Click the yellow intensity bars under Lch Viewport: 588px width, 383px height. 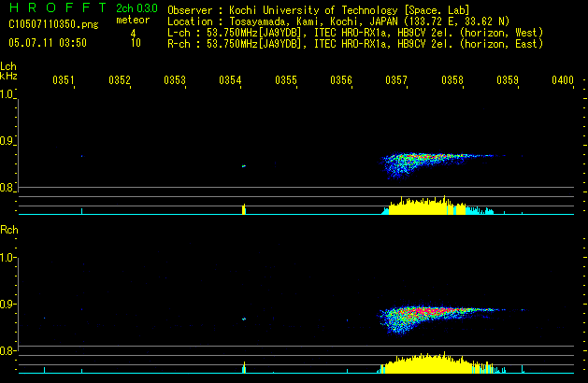[427, 206]
